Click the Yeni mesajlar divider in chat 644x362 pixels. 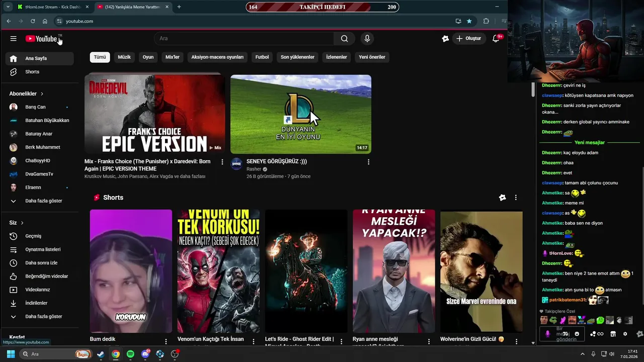coord(590,143)
